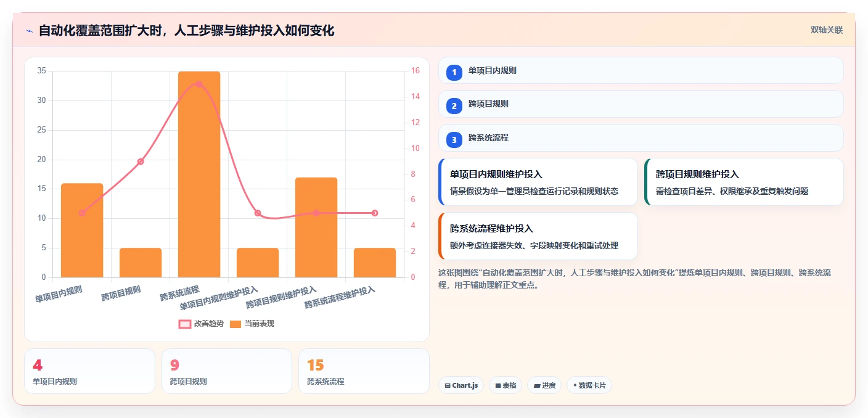Screen dimensions: 868x418
Task: Select step 2 badge for 跨项目规则
Action: point(454,106)
